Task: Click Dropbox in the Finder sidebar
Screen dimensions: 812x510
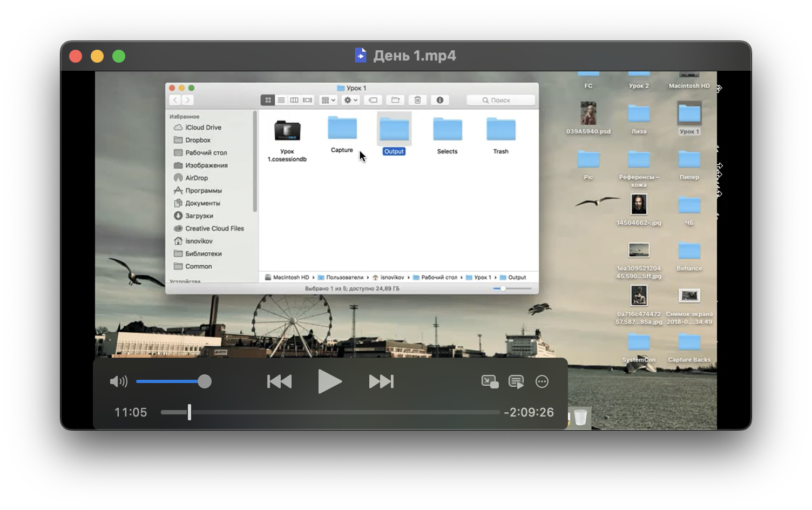Action: click(x=198, y=140)
